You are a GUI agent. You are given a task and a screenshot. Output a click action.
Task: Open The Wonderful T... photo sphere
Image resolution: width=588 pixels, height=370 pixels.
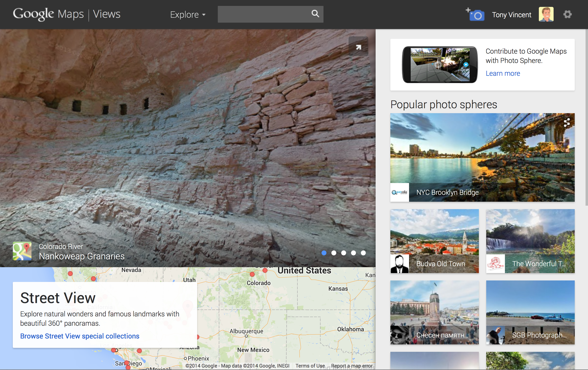tap(530, 241)
